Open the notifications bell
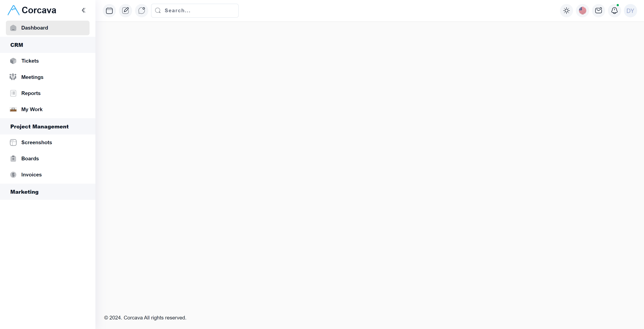This screenshot has height=329, width=644. tap(614, 11)
